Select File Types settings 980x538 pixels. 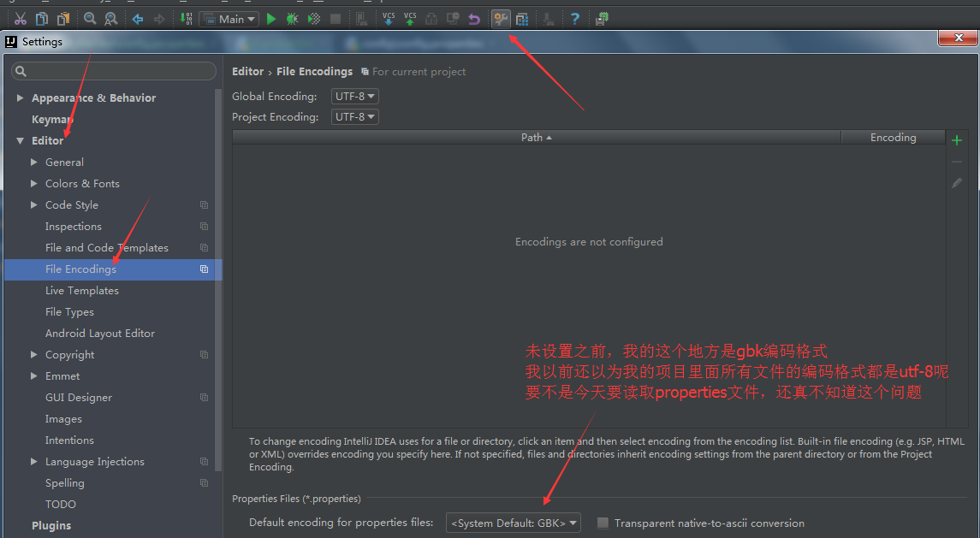coord(69,312)
